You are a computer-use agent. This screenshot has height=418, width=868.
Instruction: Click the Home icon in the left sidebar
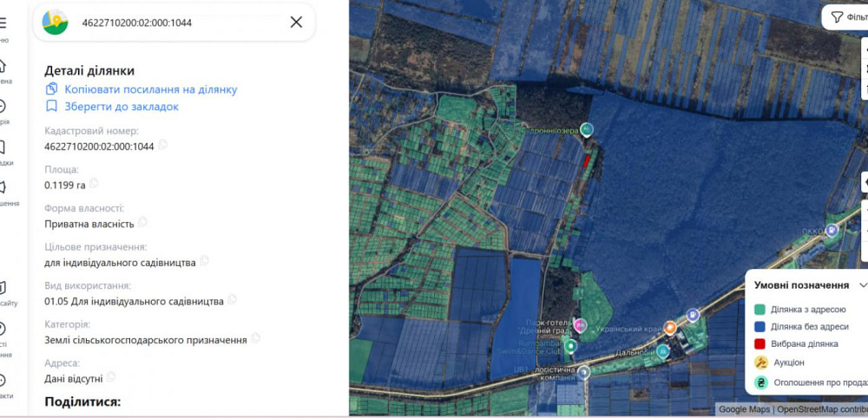(x=3, y=67)
